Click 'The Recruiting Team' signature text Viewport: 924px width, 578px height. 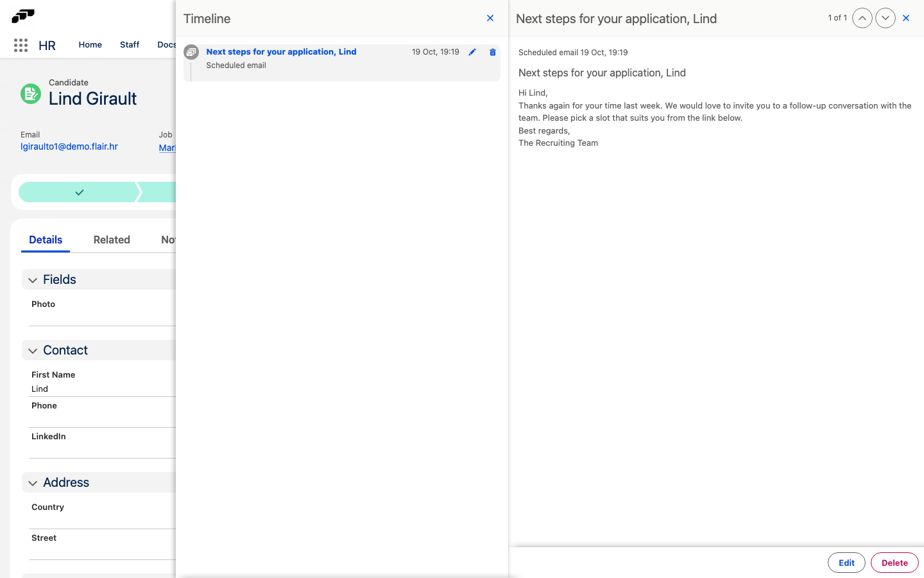point(558,143)
